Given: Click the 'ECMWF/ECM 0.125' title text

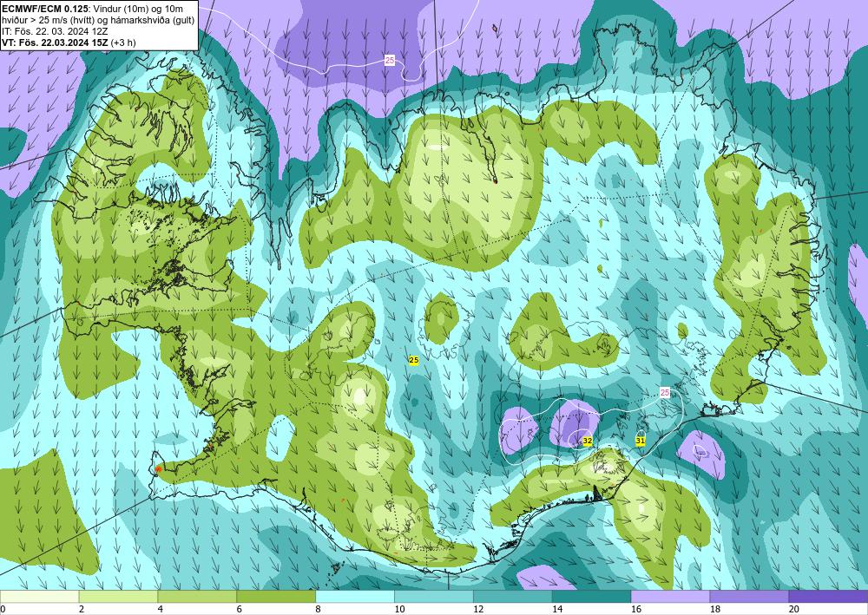Looking at the screenshot, I should (x=45, y=9).
